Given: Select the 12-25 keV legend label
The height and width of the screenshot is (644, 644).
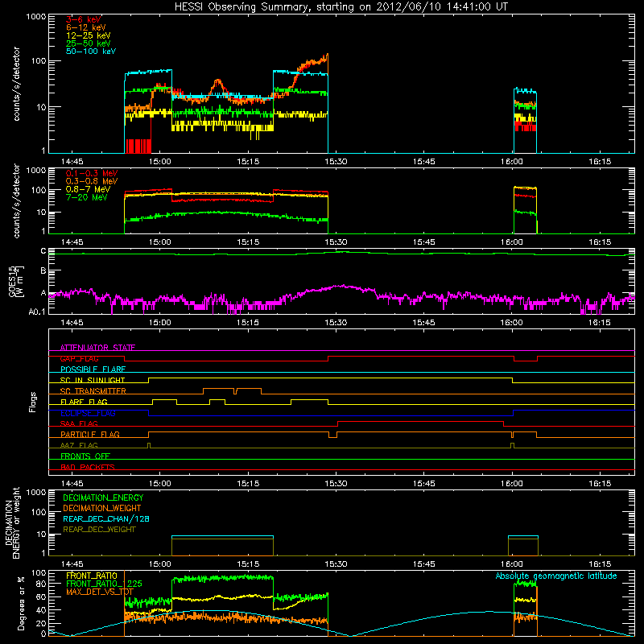Looking at the screenshot, I should [89, 35].
